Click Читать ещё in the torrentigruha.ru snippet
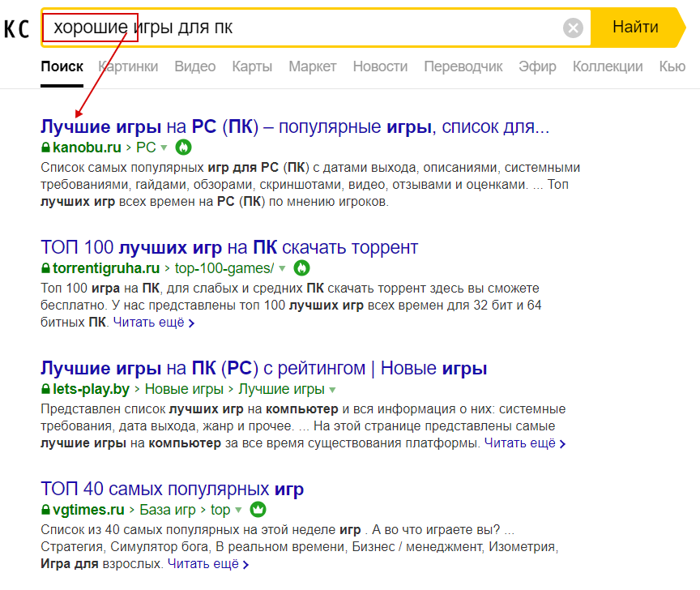700x590 pixels. pyautogui.click(x=154, y=323)
